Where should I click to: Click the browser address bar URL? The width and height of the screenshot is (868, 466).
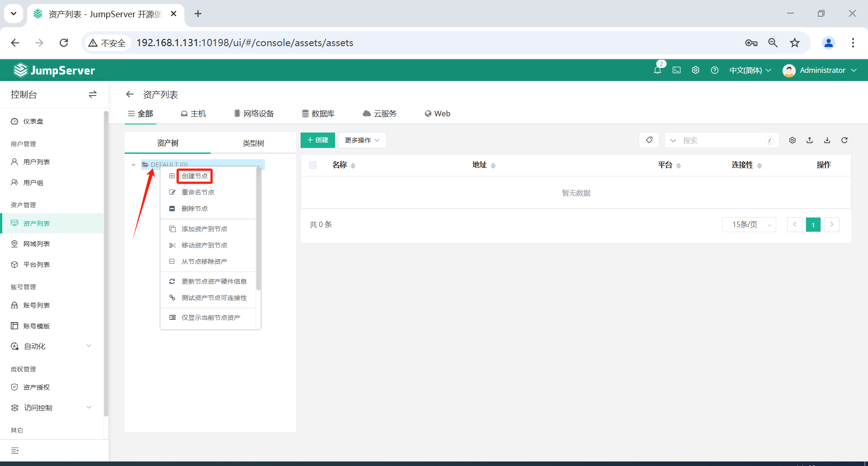tap(245, 43)
